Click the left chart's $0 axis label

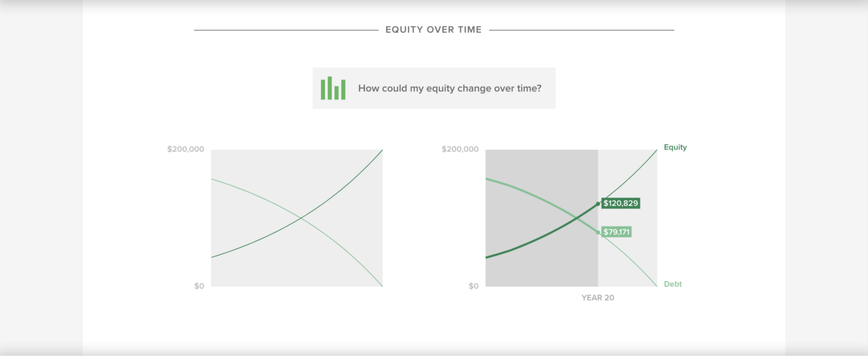[198, 286]
